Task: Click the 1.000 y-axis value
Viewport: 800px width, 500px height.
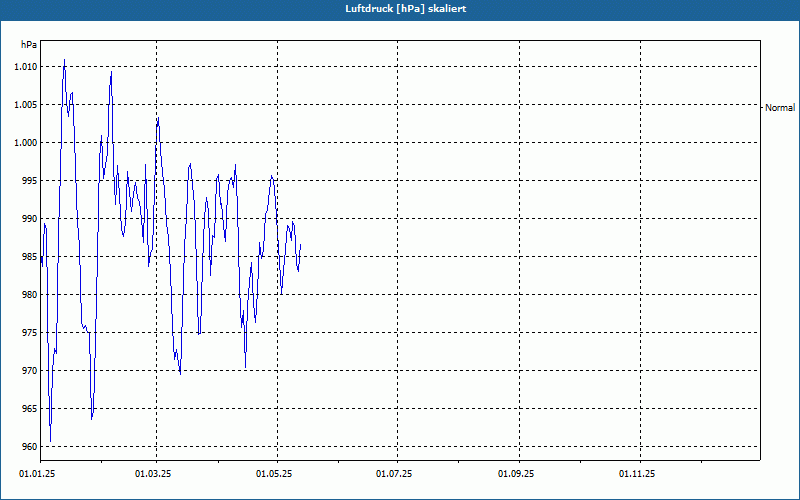Action: click(x=26, y=143)
